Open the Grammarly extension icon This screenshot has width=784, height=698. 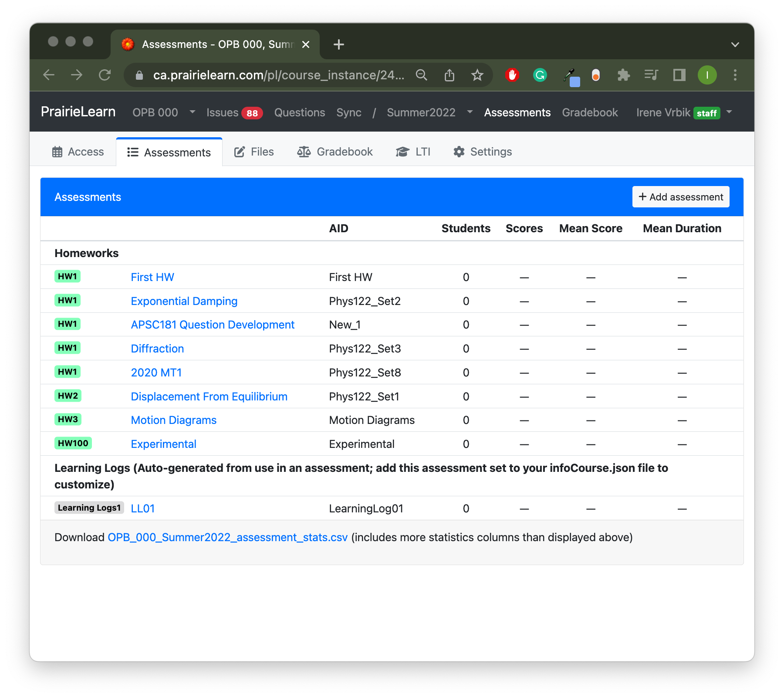(540, 75)
